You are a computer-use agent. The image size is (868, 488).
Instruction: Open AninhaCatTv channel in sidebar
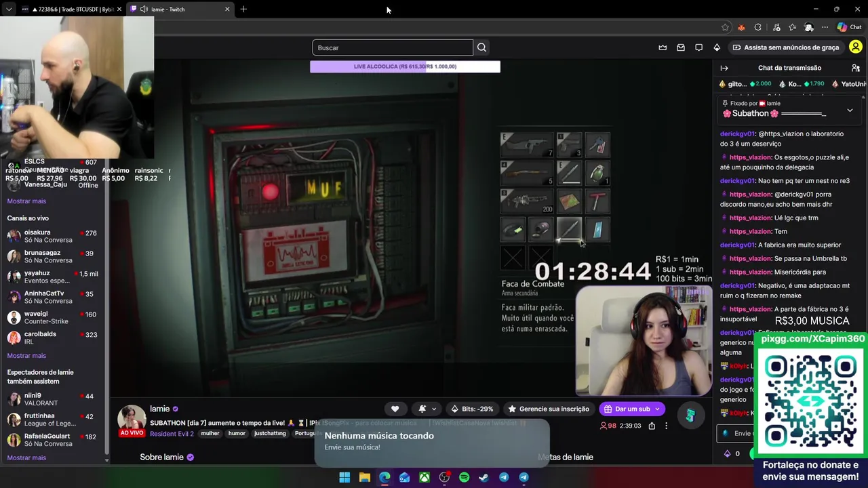click(x=53, y=298)
